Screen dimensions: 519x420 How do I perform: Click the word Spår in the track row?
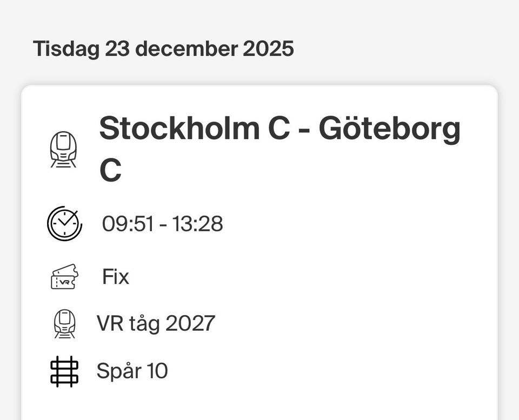point(116,371)
